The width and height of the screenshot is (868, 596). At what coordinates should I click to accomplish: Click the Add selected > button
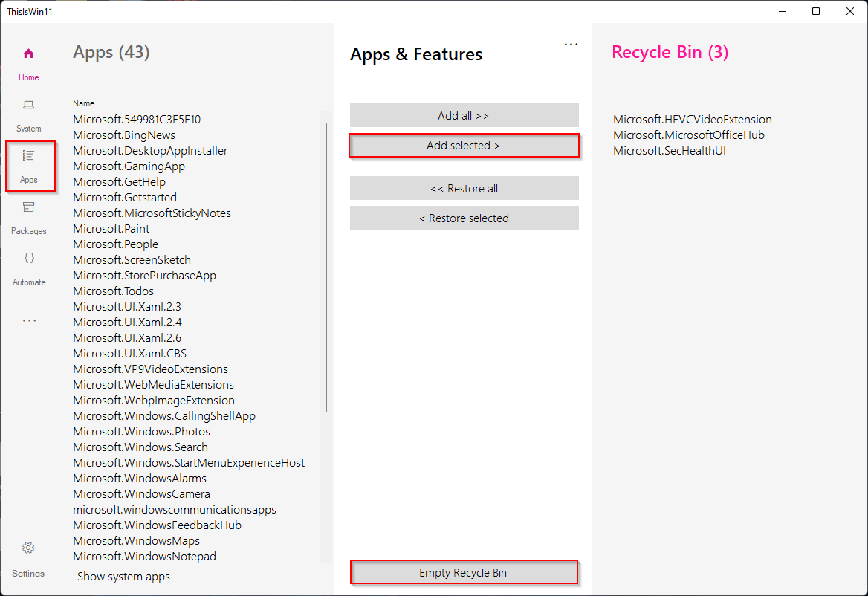click(x=464, y=146)
